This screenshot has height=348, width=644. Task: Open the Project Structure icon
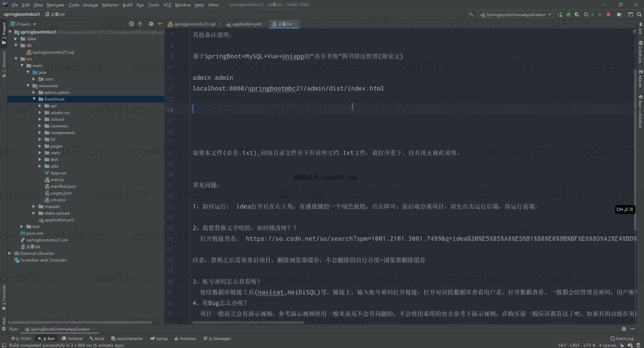point(620,14)
